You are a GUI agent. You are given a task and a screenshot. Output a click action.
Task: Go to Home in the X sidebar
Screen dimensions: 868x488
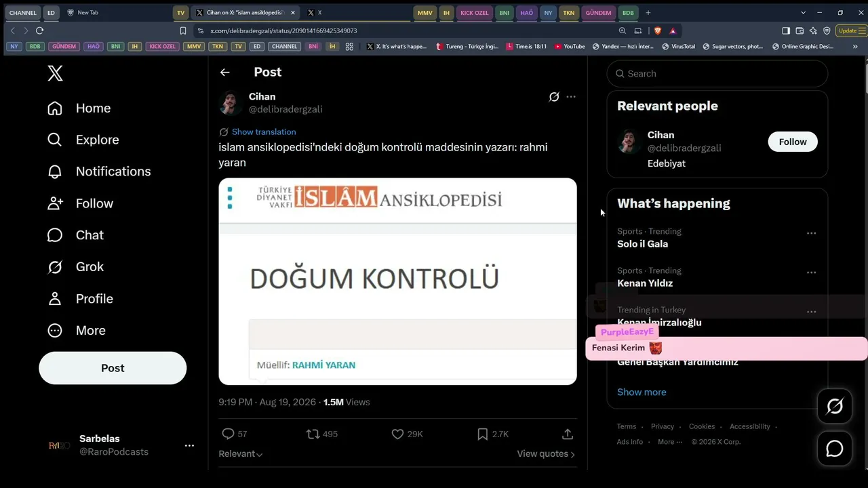(x=79, y=108)
